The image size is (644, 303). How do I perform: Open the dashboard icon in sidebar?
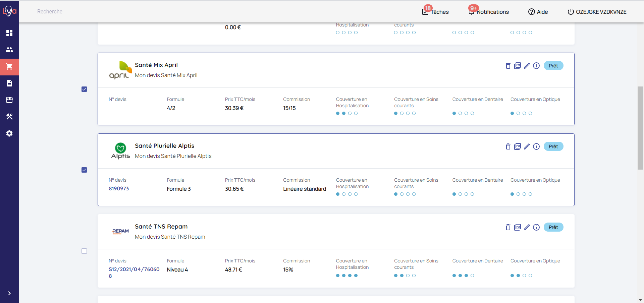(9, 33)
